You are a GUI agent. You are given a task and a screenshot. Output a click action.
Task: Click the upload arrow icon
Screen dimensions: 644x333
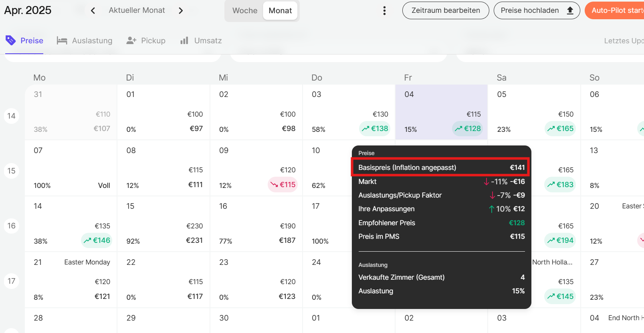click(x=570, y=11)
